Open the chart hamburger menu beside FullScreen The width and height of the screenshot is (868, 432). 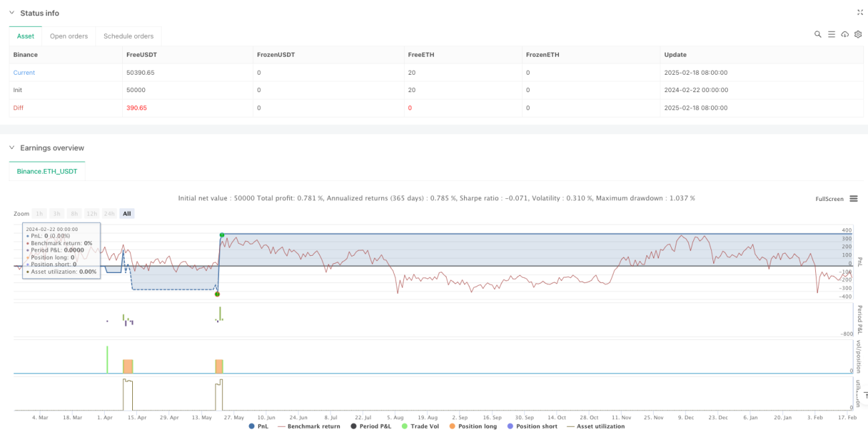click(x=853, y=199)
